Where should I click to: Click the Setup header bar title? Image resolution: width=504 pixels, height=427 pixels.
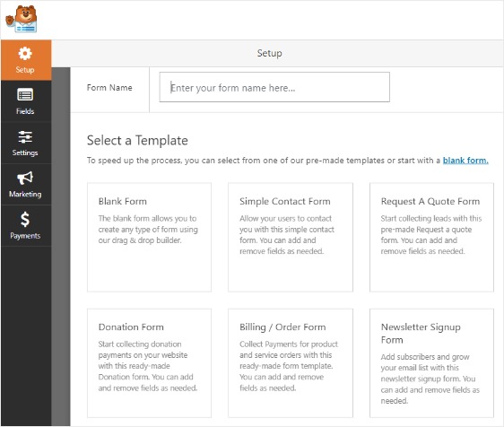[x=269, y=53]
